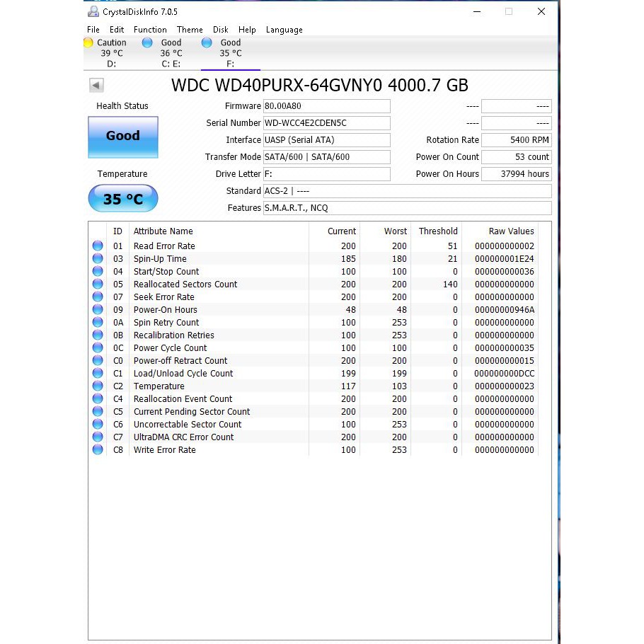Click the blue status dot for UltraDMA CRC Error Count
The image size is (644, 644).
tap(98, 437)
